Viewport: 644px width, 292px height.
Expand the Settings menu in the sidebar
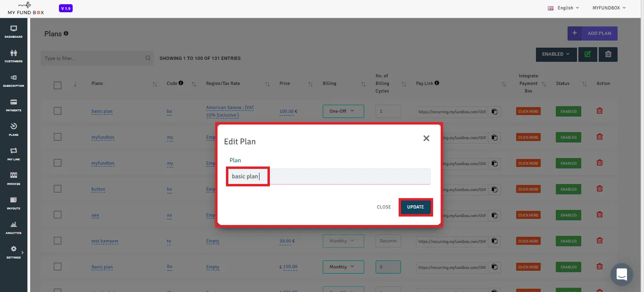pyautogui.click(x=14, y=252)
